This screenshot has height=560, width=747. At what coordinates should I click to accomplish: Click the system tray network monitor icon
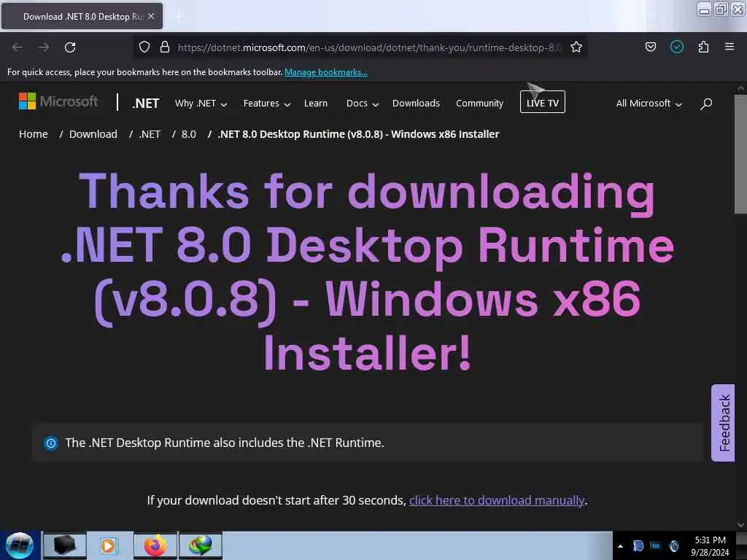point(656,545)
